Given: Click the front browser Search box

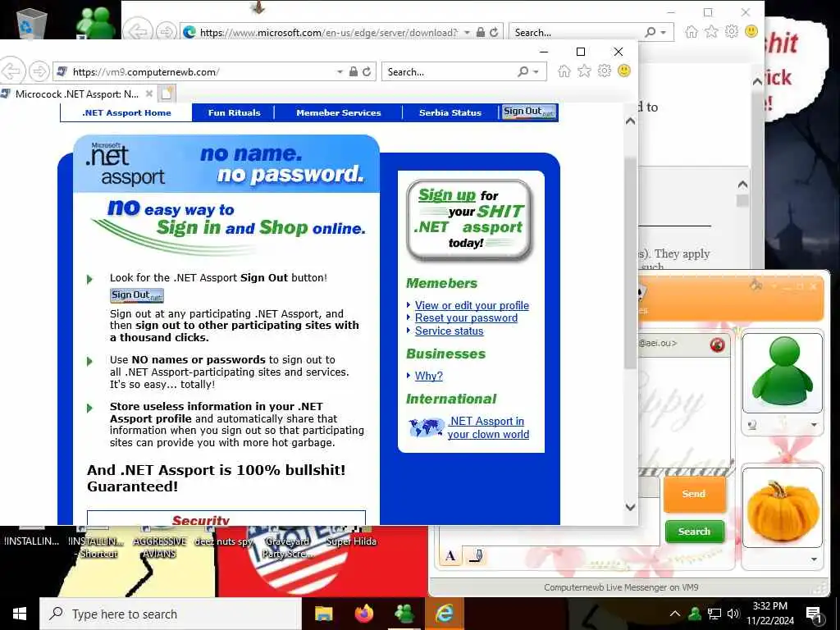Looking at the screenshot, I should pos(450,72).
